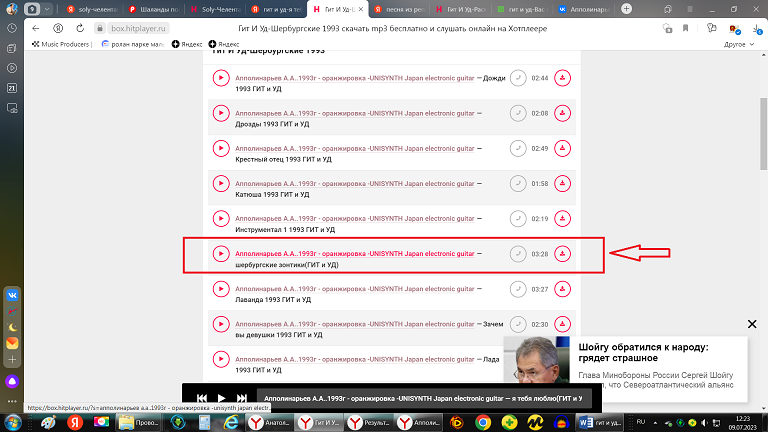
Task: Expand tab group dropdown arrow
Action: click(47, 9)
